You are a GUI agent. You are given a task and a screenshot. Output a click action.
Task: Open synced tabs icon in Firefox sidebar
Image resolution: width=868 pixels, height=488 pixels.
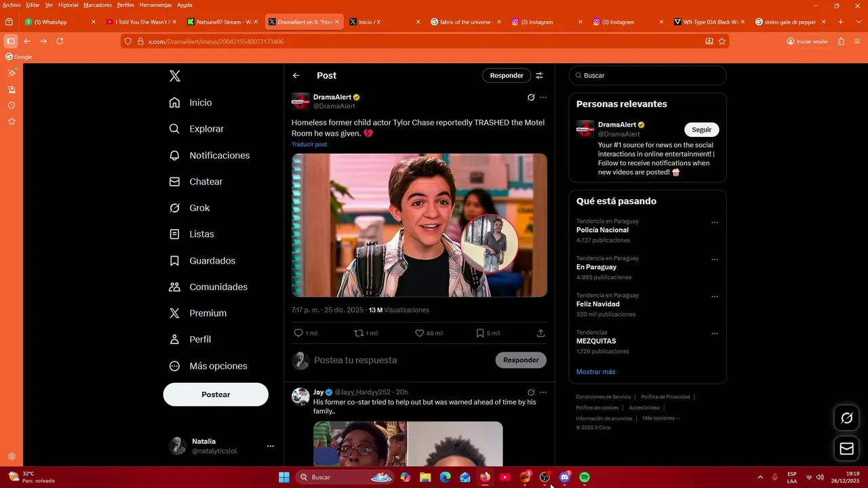point(12,89)
